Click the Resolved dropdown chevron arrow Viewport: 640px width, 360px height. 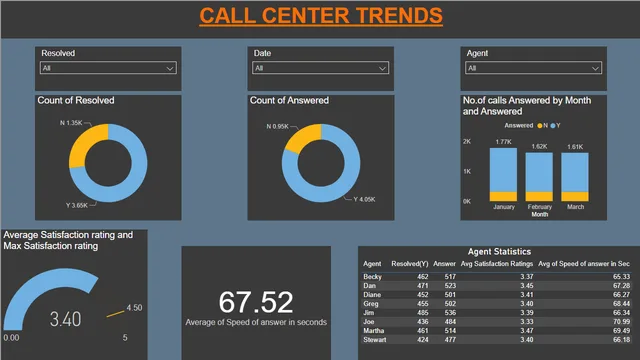coord(170,69)
